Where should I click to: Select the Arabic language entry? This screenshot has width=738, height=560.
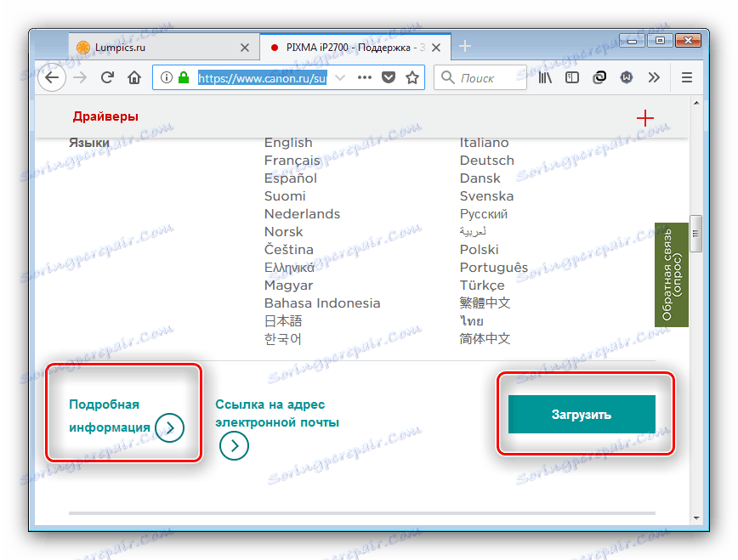pyautogui.click(x=473, y=231)
